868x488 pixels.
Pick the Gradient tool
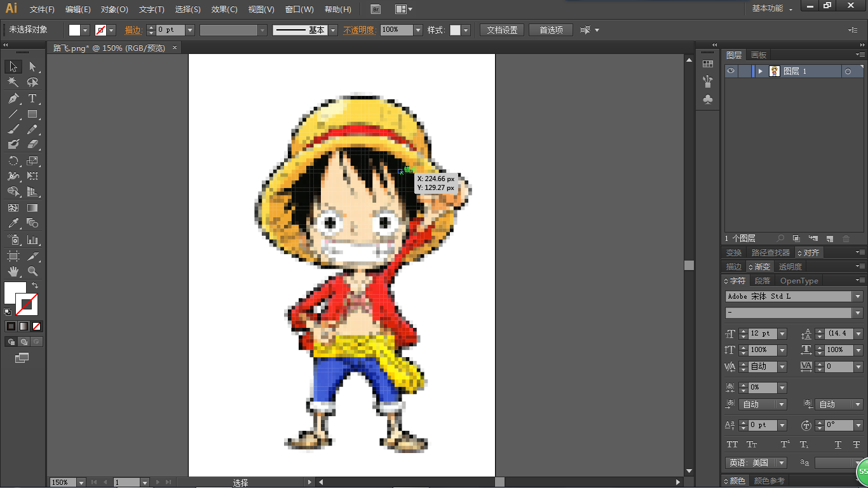pyautogui.click(x=32, y=208)
